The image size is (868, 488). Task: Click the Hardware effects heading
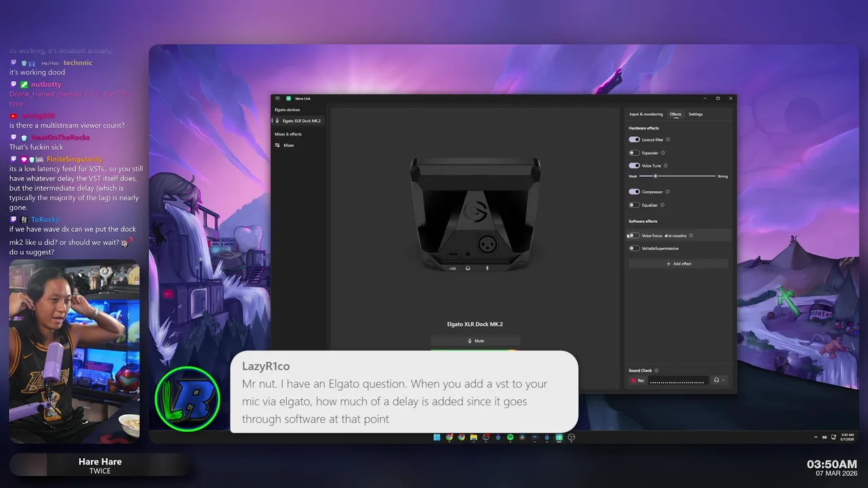[644, 128]
